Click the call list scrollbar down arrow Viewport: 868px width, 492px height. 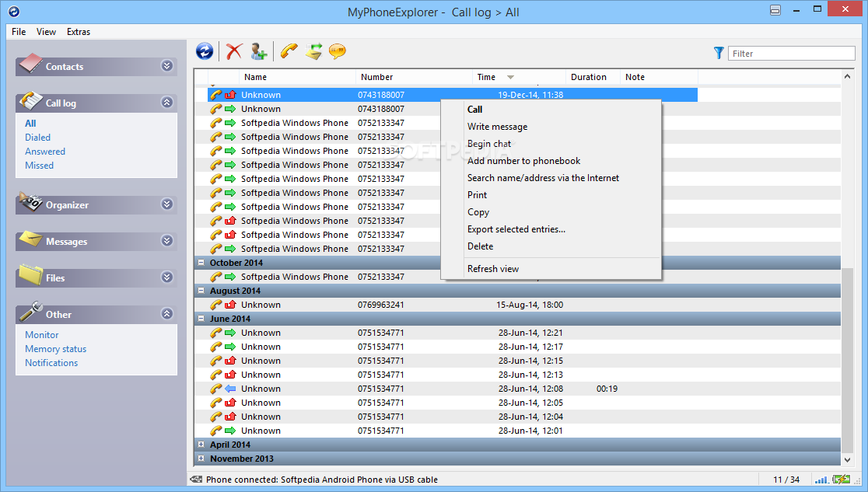click(847, 460)
